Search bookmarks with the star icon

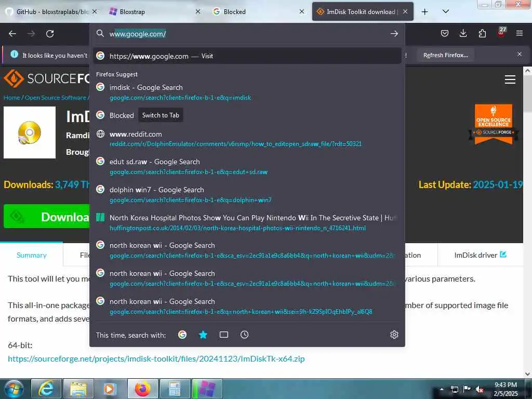[x=203, y=335]
